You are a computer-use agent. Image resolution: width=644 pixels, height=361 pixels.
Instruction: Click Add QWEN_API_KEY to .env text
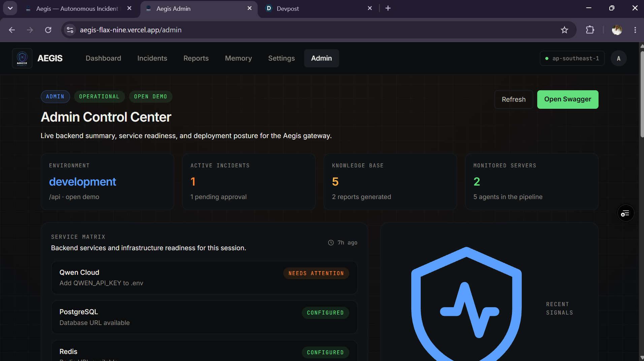point(101,283)
